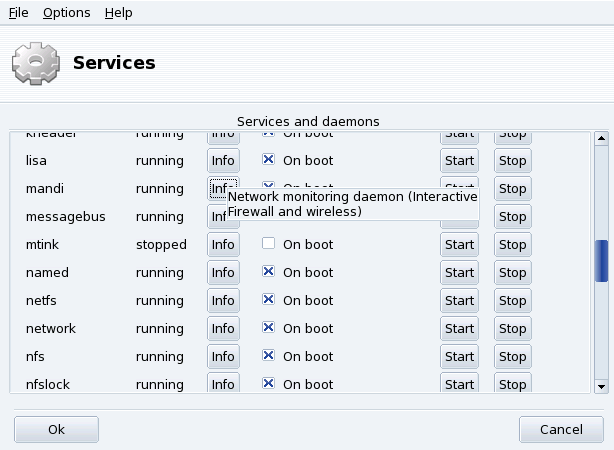Start the mtink service
614x450 pixels.
[459, 244]
